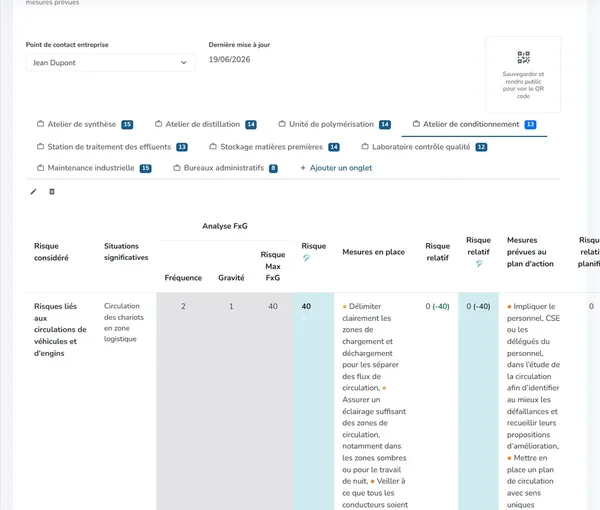
Task: Click first Risque relatif value 0 (-40)
Action: coord(437,306)
